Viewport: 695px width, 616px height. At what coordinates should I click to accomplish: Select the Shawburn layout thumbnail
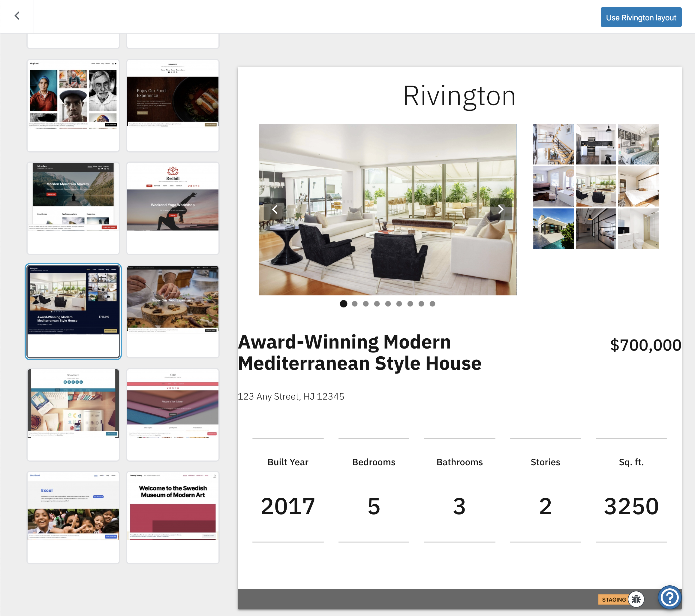coord(73,414)
